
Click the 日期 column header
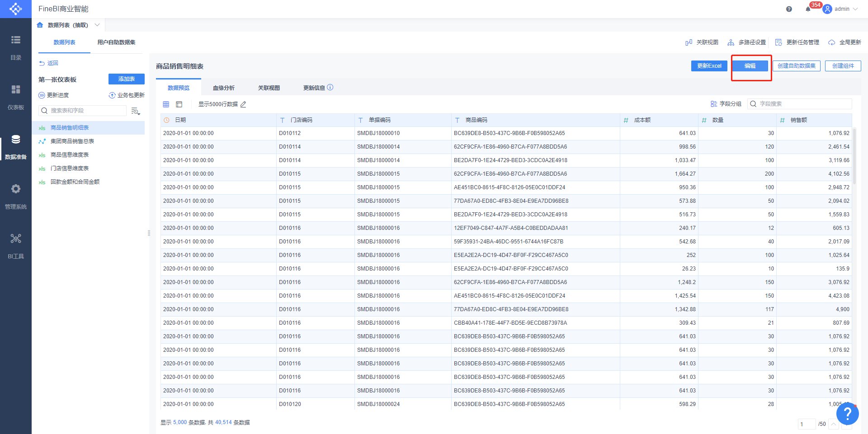(x=218, y=120)
